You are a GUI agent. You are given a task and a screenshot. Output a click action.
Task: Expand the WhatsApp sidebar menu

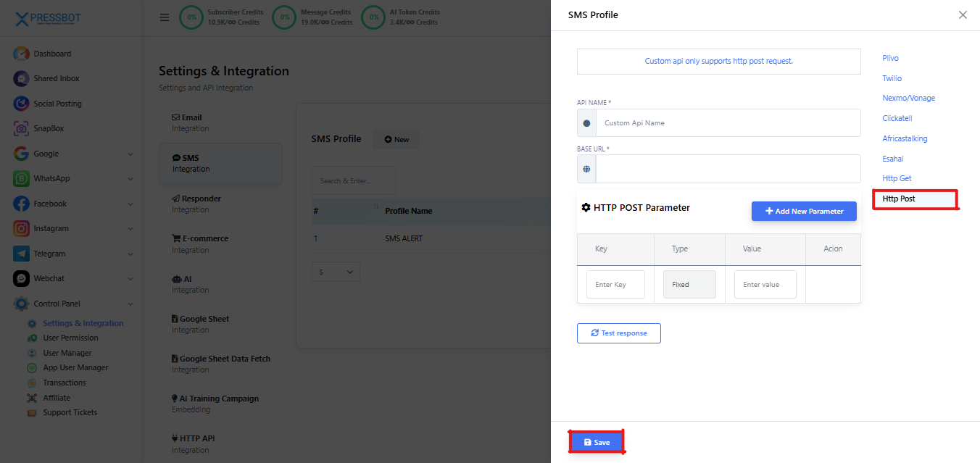pyautogui.click(x=130, y=179)
